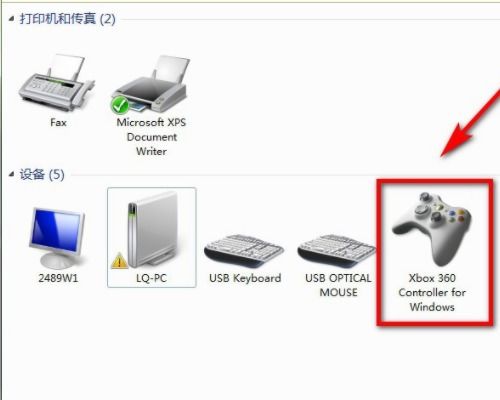Image resolution: width=500 pixels, height=400 pixels.
Task: Click the USB Keyboard label
Action: [245, 278]
